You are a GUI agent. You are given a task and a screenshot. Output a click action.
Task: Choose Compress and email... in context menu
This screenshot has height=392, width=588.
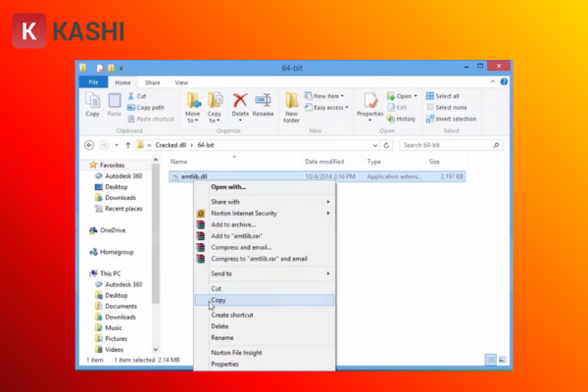tap(265, 248)
